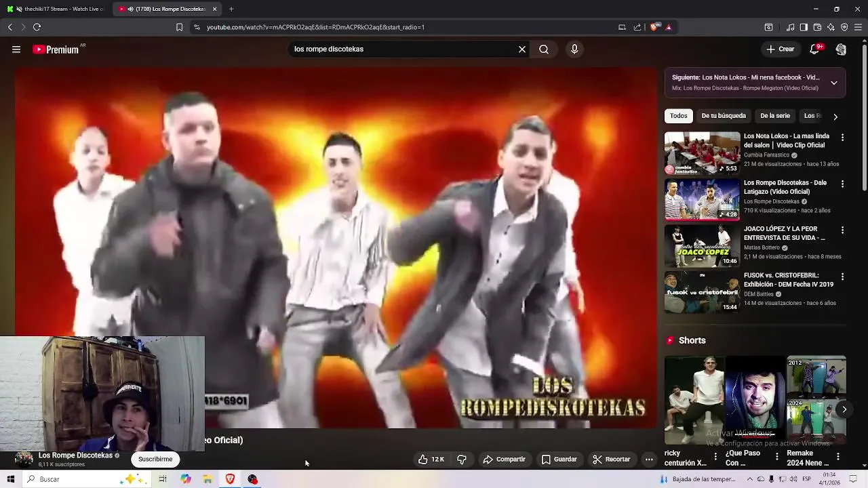
Task: Open more actions ellipsis under video
Action: pos(649,460)
